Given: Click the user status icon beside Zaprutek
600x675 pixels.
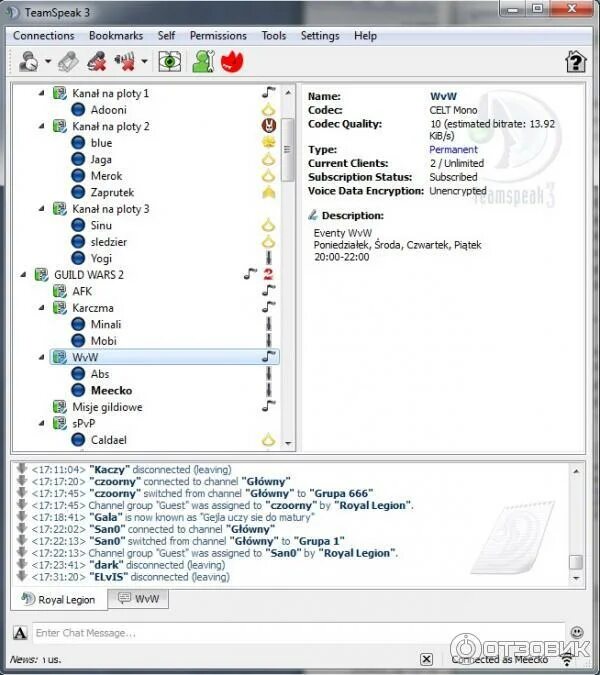Looking at the screenshot, I should coord(78,192).
